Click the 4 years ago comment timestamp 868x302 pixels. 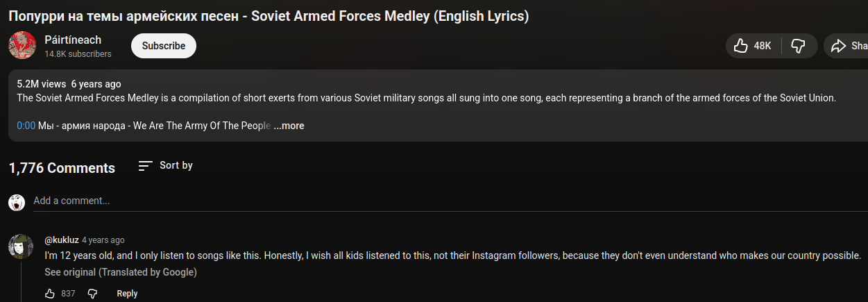[103, 240]
